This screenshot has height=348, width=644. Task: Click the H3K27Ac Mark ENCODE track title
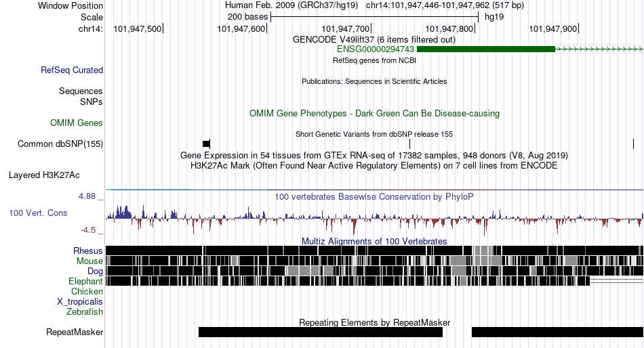(x=374, y=166)
